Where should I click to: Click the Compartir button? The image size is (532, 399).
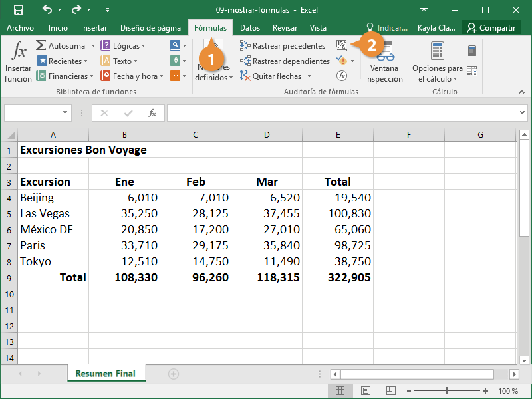(x=491, y=28)
